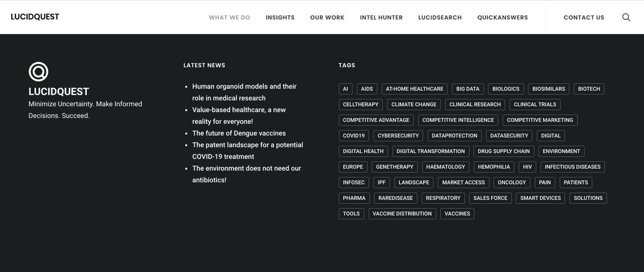Filter by Clinical Research tag
The image size is (644, 272).
pos(475,104)
